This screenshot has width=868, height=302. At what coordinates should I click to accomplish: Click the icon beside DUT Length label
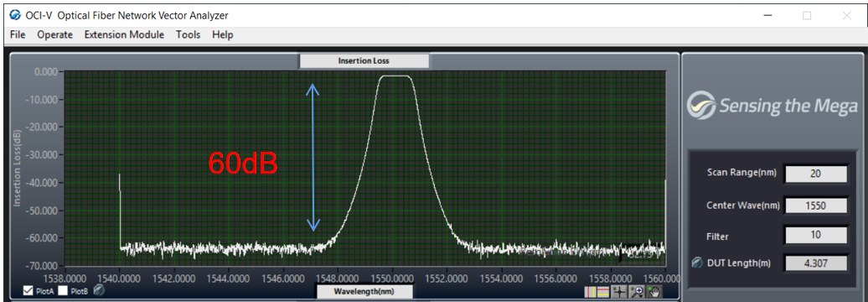(697, 263)
